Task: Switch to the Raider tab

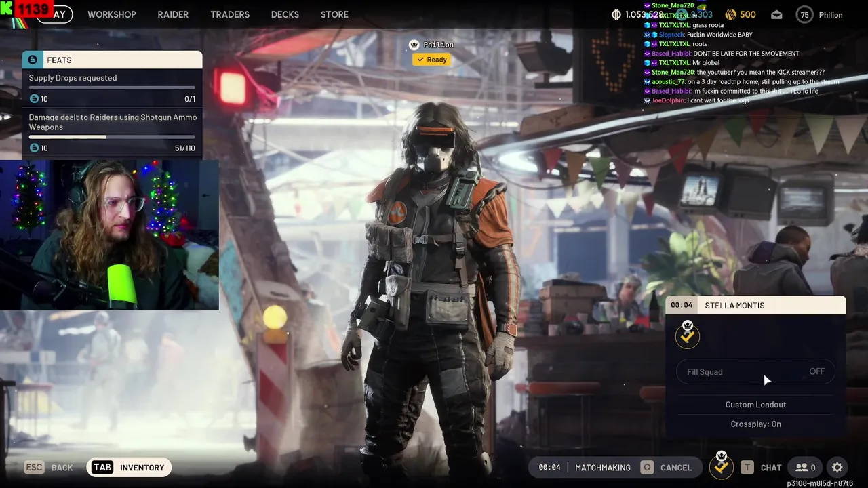Action: (x=173, y=14)
